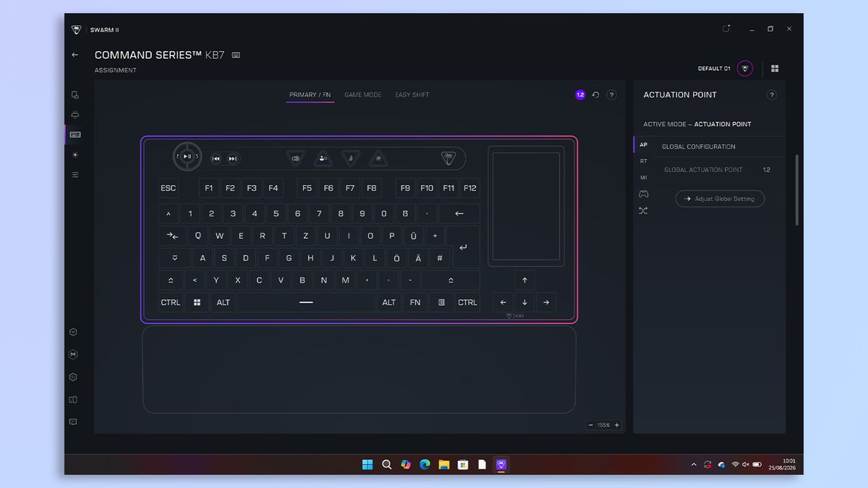The height and width of the screenshot is (488, 868).
Task: Show hidden system tray icons
Action: point(694,464)
